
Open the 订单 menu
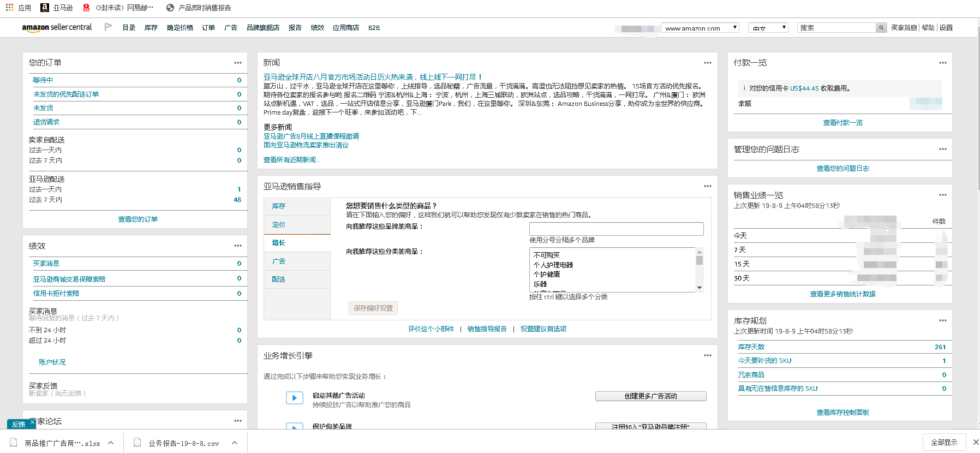208,28
